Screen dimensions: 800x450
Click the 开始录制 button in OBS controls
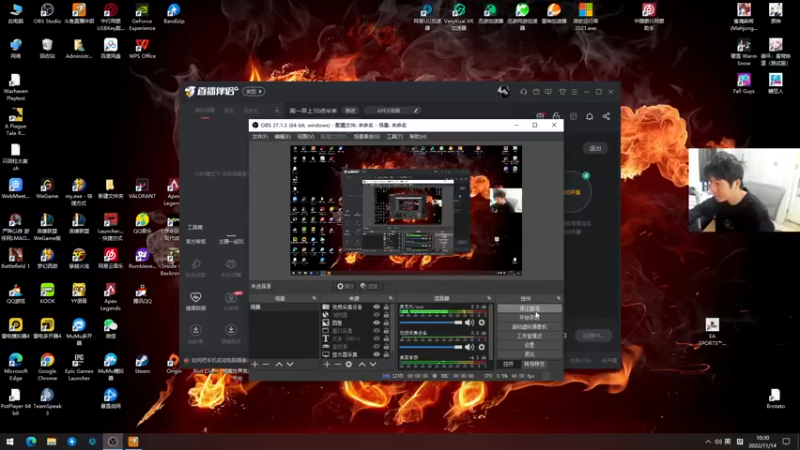pyautogui.click(x=529, y=318)
